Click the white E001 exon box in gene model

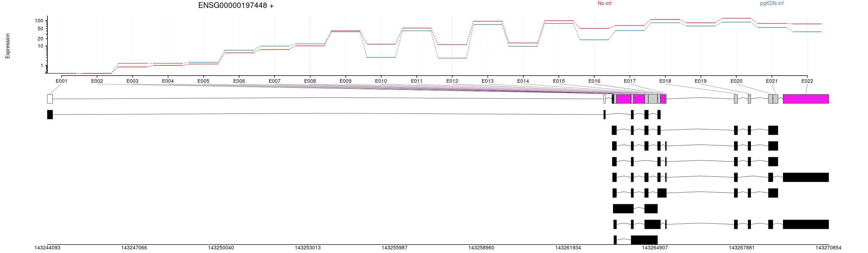coord(50,99)
